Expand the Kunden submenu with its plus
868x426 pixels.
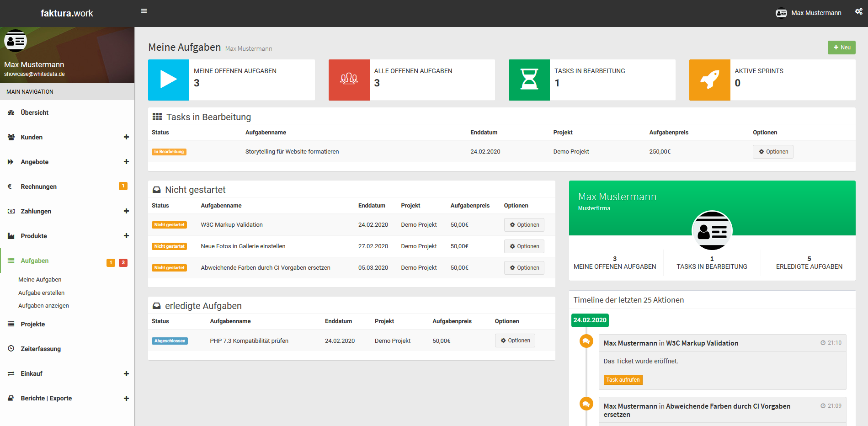click(126, 137)
